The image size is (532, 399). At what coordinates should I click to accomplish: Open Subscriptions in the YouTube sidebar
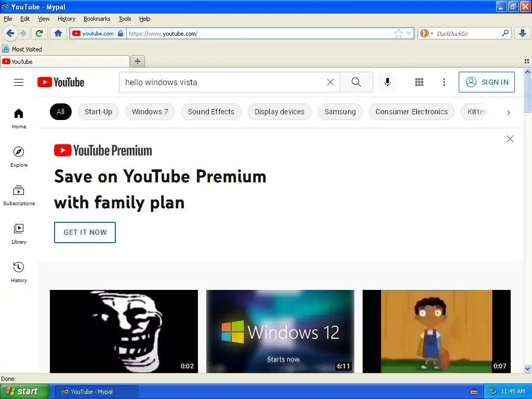click(19, 195)
